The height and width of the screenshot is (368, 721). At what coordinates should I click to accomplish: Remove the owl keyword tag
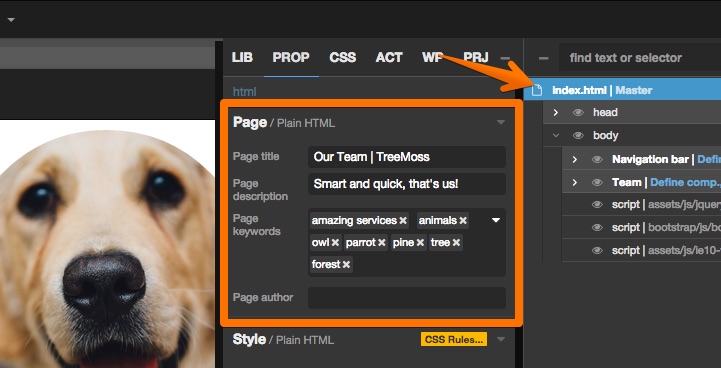(335, 242)
